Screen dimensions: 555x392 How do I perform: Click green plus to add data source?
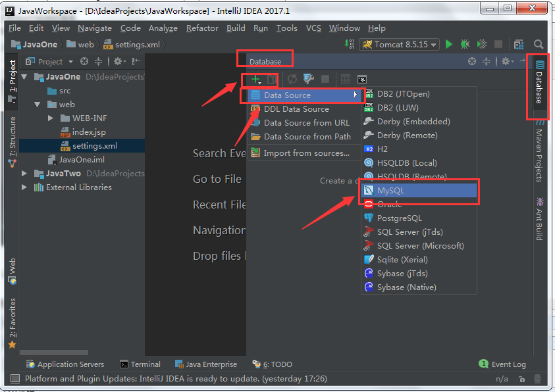point(256,79)
